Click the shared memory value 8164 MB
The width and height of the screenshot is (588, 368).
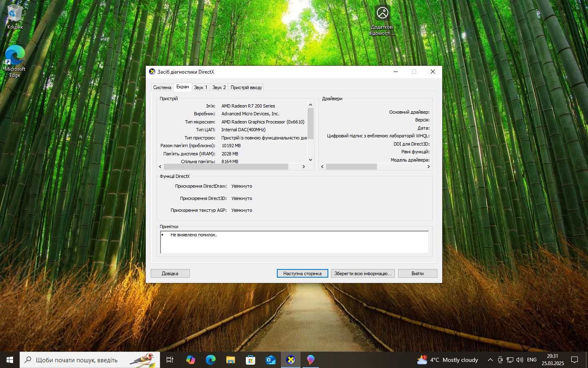230,162
